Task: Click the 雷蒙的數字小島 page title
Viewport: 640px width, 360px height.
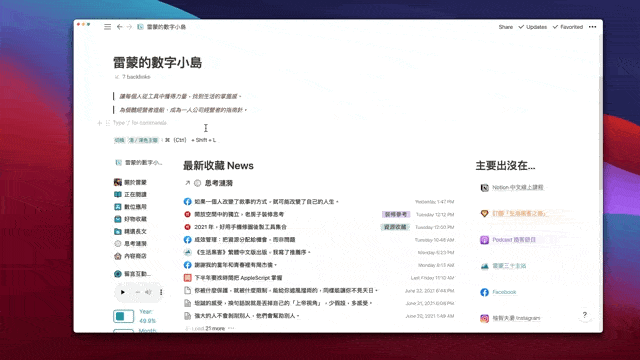Action: coord(158,62)
